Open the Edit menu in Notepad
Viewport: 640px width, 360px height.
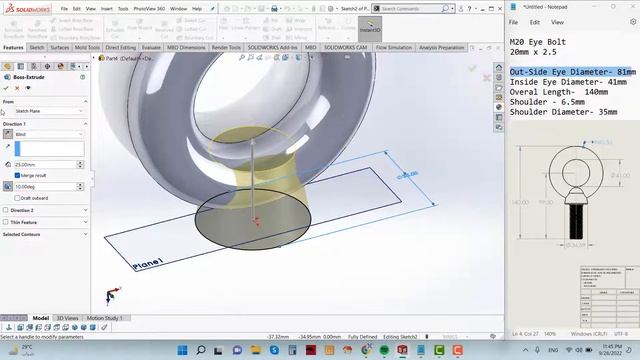pos(535,22)
